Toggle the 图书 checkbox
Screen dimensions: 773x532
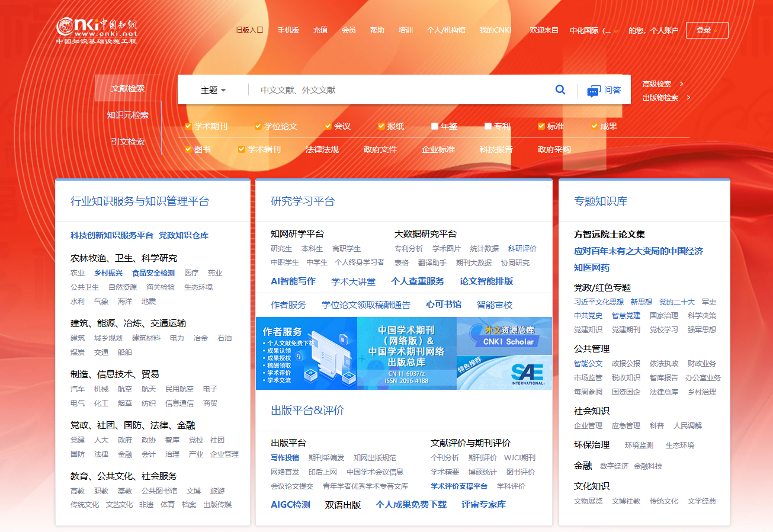188,149
